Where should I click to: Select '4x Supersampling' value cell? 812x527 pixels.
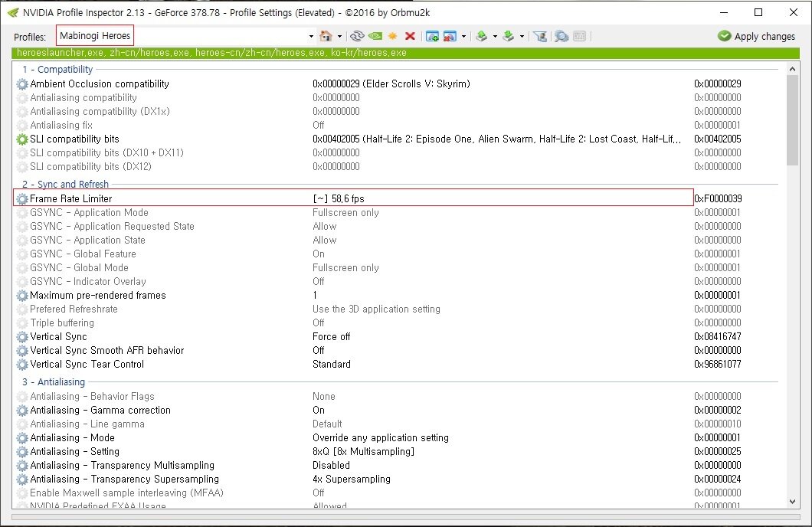(352, 480)
